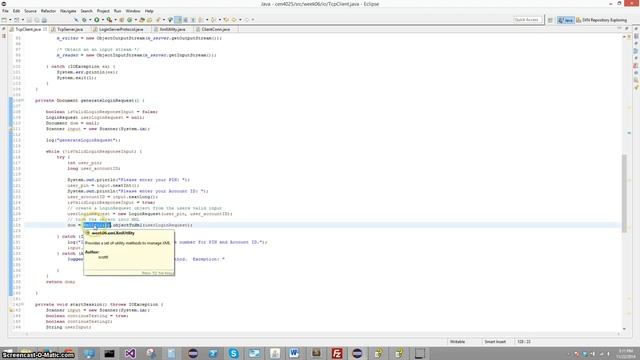
Task: Open the Window menu
Action: 133,11
